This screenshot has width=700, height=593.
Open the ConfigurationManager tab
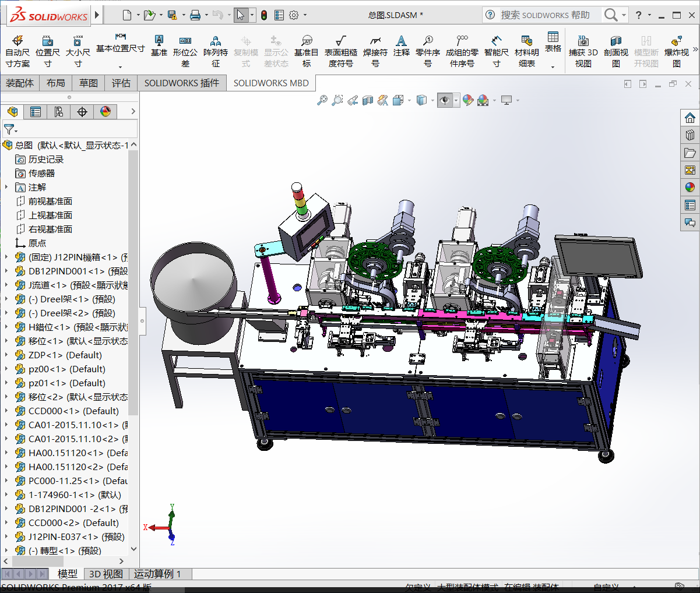point(59,111)
